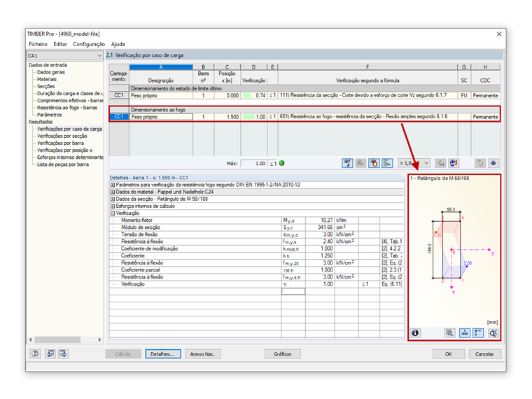This screenshot has height=399, width=532.
Task: Open the Ficheiro menu
Action: 38,44
